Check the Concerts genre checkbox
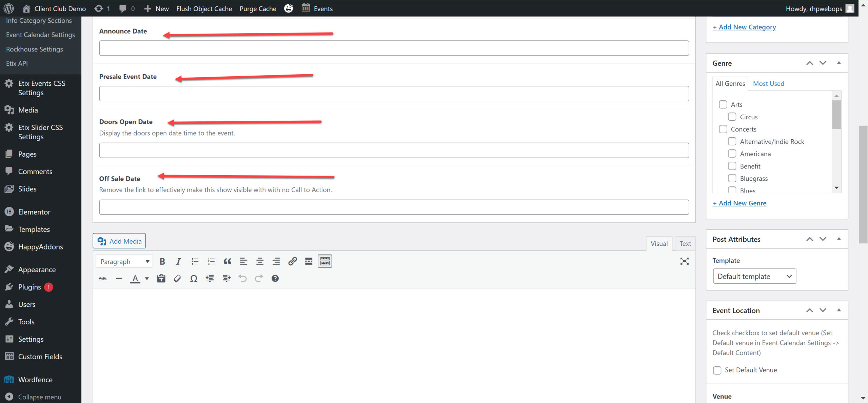The width and height of the screenshot is (868, 403). [x=723, y=129]
